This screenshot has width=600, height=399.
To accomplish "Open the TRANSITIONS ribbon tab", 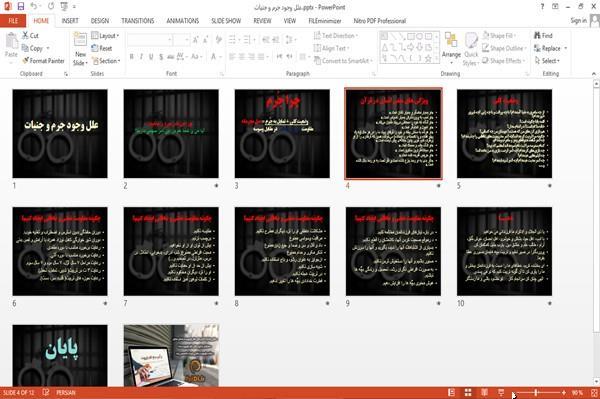I will click(x=138, y=21).
